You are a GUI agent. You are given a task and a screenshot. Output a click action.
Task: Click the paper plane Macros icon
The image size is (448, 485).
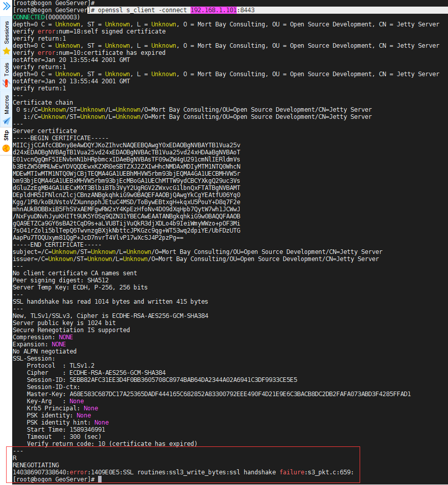[6, 121]
